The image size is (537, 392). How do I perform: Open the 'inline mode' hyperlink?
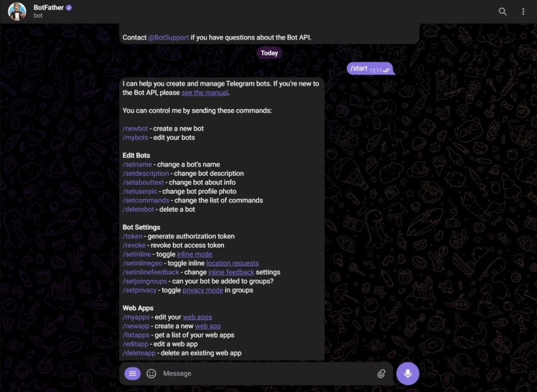click(x=195, y=254)
